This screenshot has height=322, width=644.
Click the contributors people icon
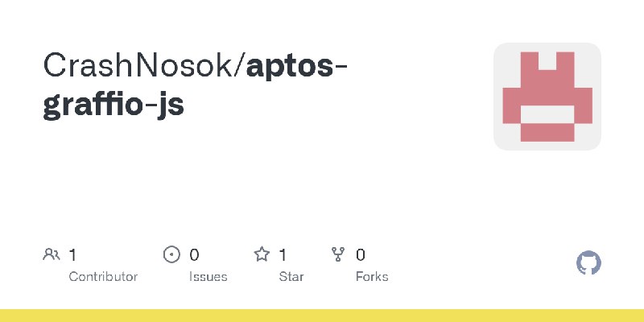(x=52, y=254)
